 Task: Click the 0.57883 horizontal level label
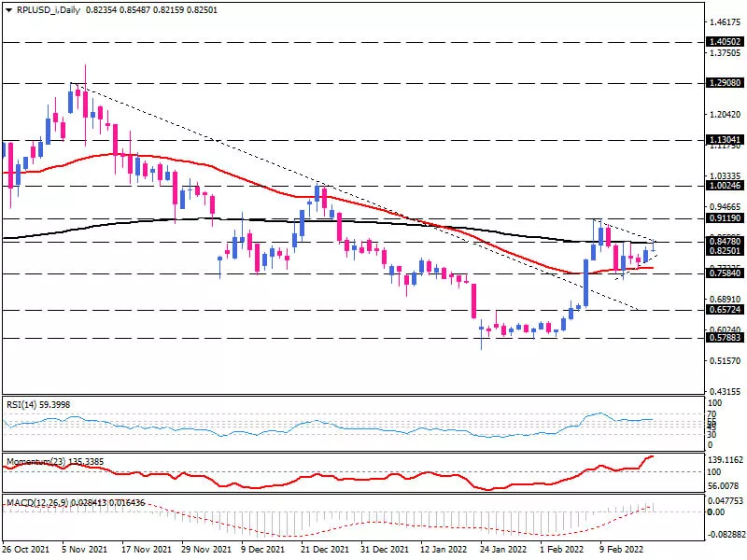tap(726, 338)
